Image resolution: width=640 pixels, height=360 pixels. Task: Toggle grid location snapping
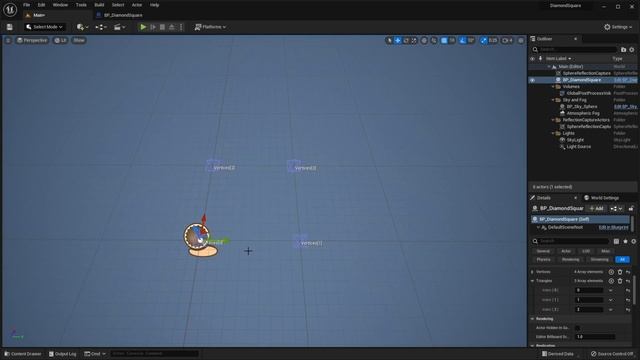(444, 40)
